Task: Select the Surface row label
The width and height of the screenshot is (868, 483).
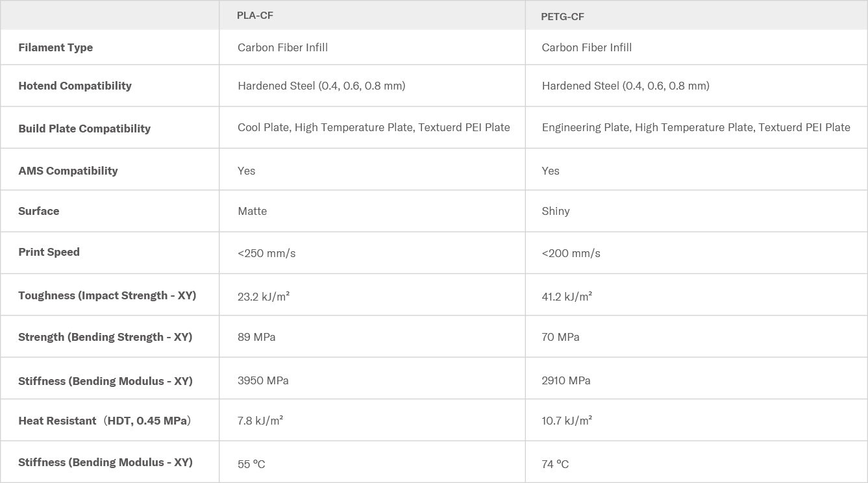Action: (x=39, y=211)
